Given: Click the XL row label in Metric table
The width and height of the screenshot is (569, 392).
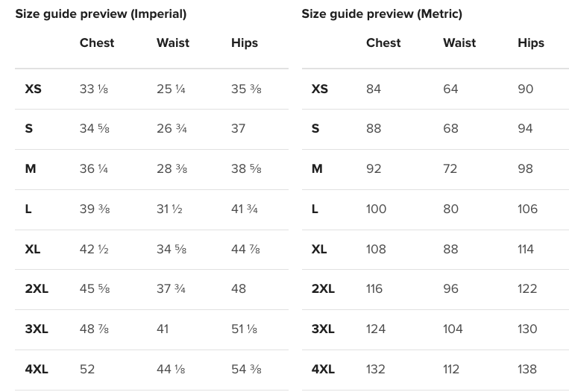Looking at the screenshot, I should (x=319, y=249).
